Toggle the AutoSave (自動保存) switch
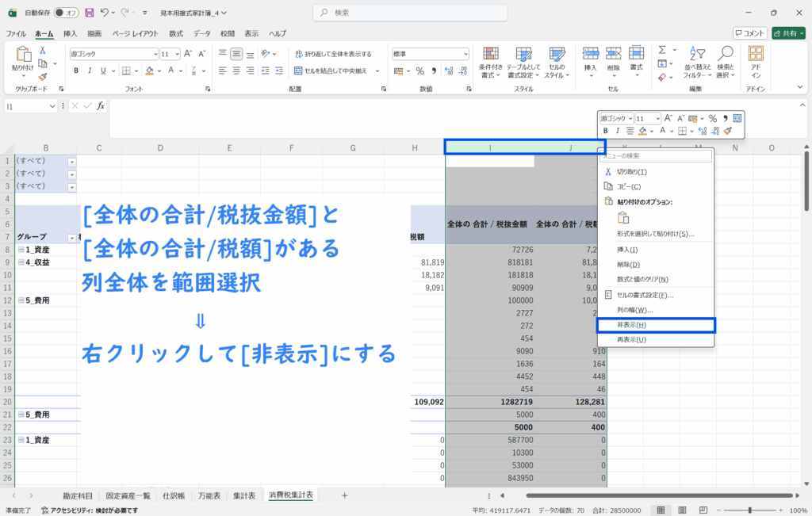 [x=66, y=13]
